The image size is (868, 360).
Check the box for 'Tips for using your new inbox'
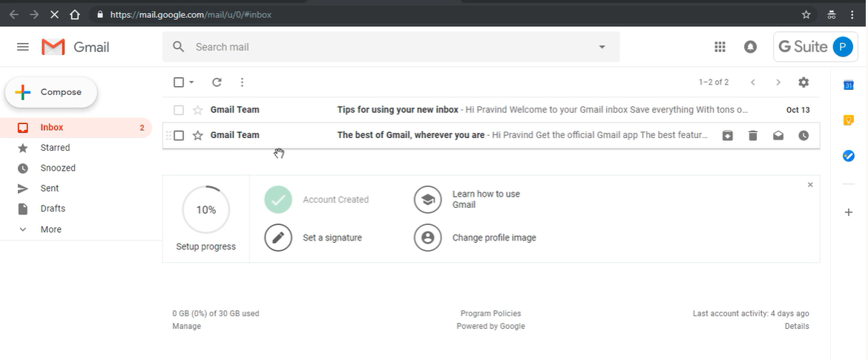[179, 111]
